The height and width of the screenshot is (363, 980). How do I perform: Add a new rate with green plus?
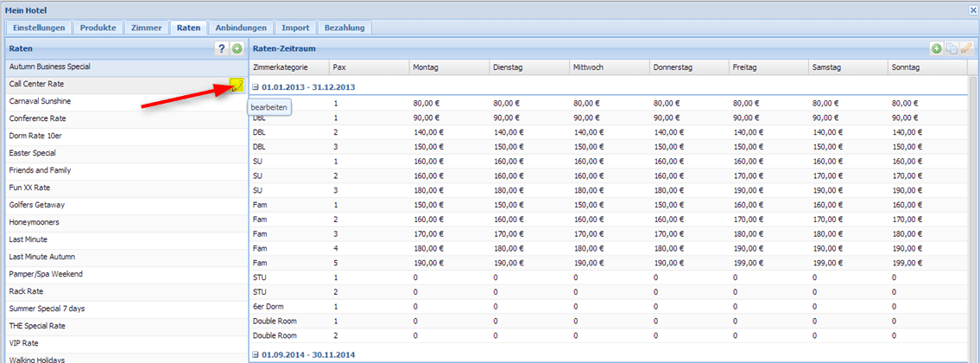[237, 49]
